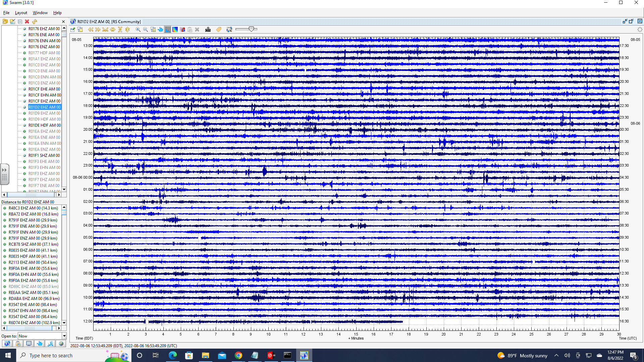This screenshot has height=362, width=644.
Task: Compress the helicorder x-axis
Action: coord(105,29)
